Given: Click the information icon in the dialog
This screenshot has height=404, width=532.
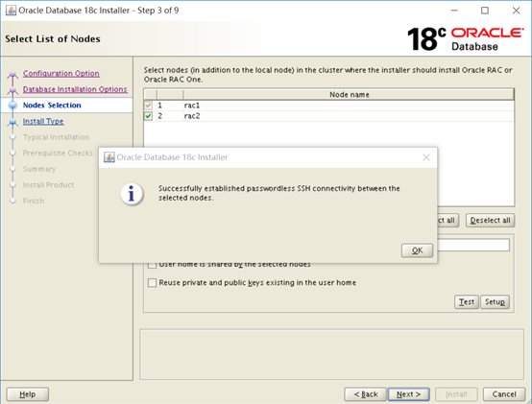Looking at the screenshot, I should click(x=132, y=194).
